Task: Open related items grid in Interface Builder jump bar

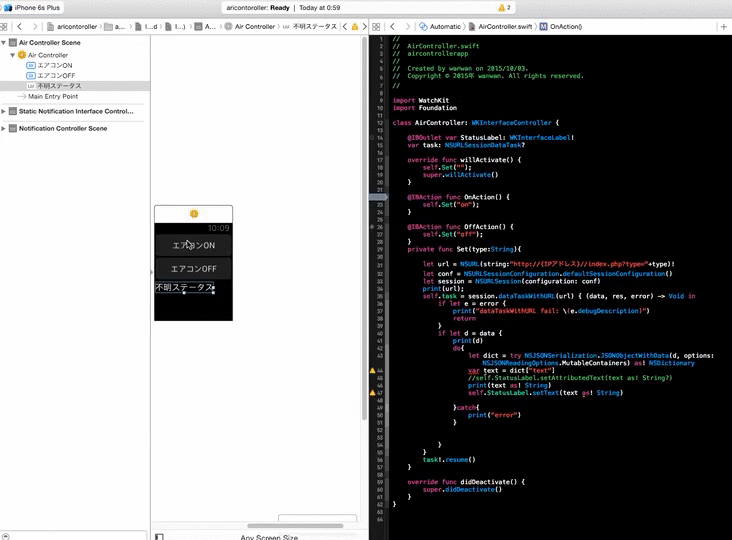Action: (4, 27)
